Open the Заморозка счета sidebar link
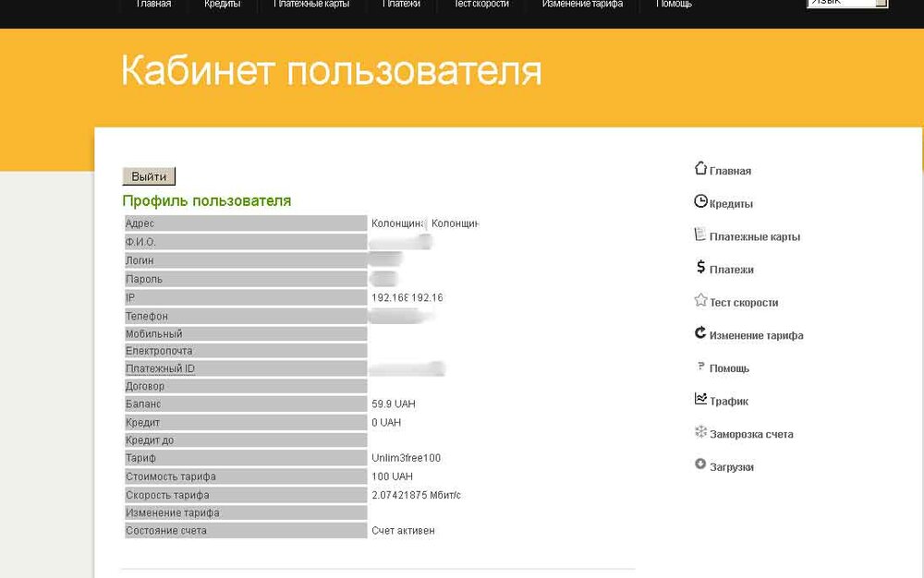The width and height of the screenshot is (924, 578). (751, 435)
